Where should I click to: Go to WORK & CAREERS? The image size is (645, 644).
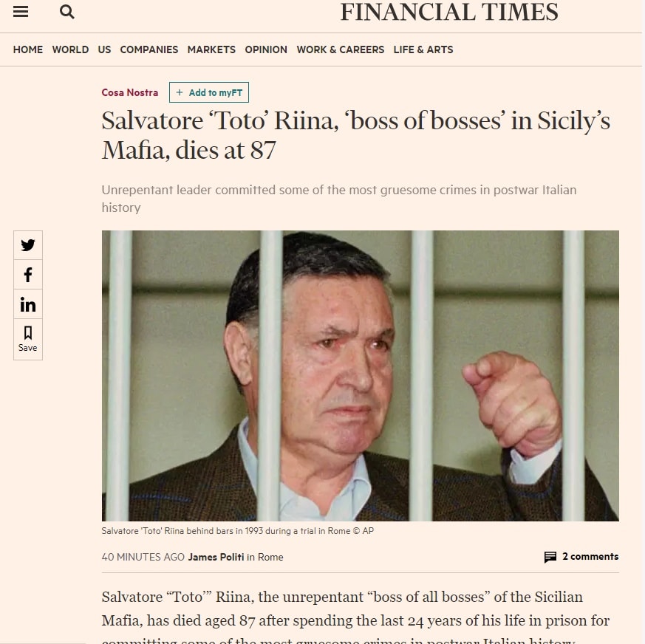(x=341, y=49)
